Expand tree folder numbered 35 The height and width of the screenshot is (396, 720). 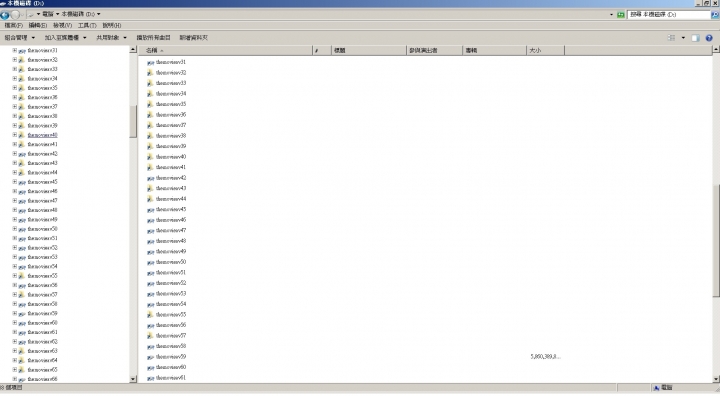coord(15,88)
